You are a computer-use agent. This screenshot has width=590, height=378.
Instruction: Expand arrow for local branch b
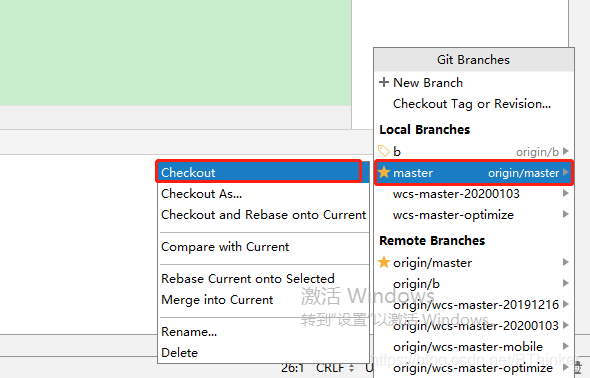566,151
